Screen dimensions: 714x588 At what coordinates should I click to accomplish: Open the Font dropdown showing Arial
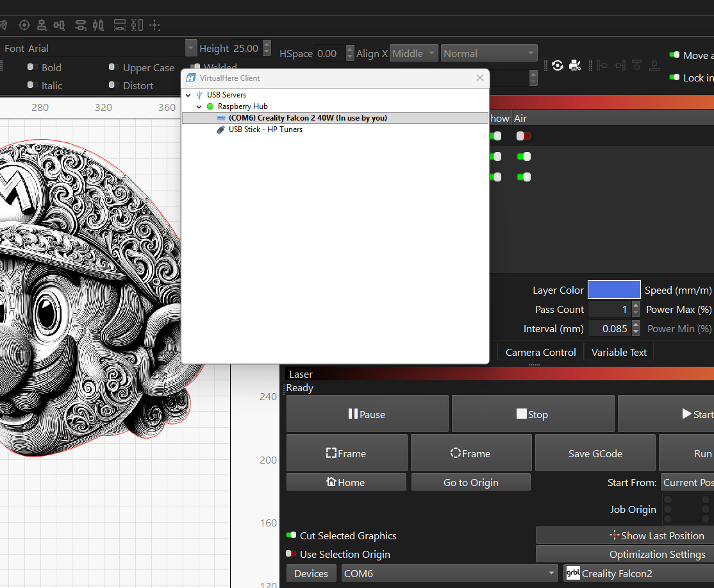click(190, 48)
